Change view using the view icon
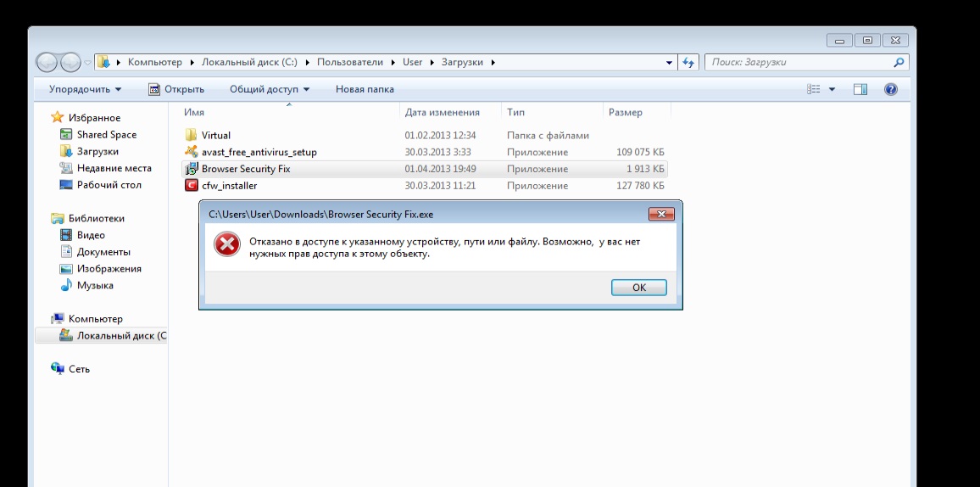 point(813,89)
